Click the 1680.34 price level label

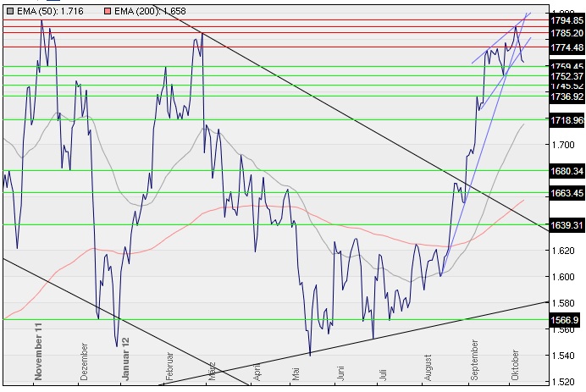pos(566,170)
